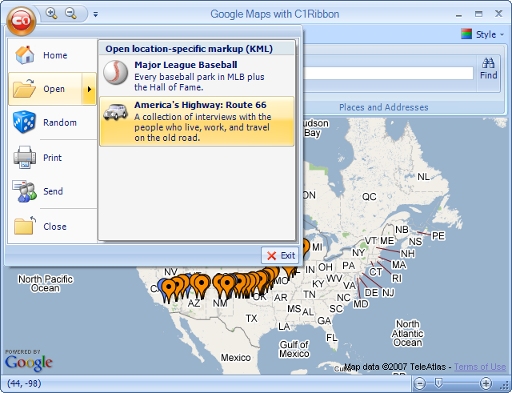Choose Send from the application menu
512x393 pixels.
click(x=52, y=191)
